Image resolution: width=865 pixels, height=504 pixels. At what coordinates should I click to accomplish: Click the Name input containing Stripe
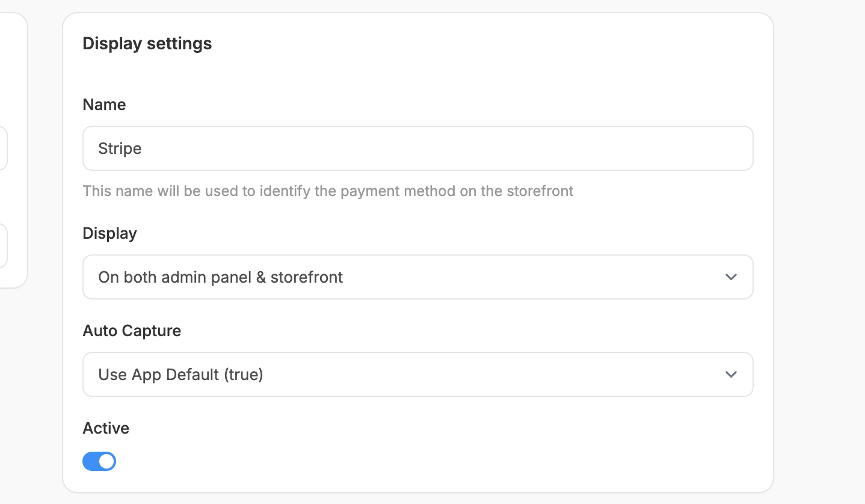[417, 148]
